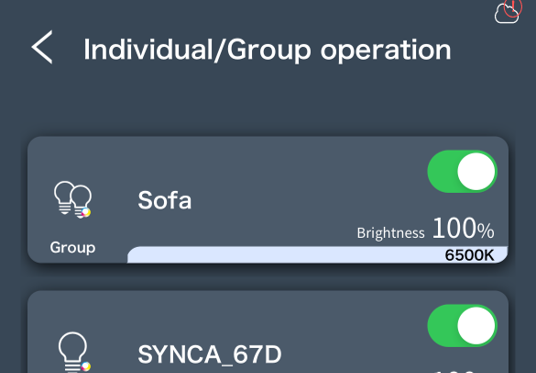Tap the Sofa Brightness 100% value
This screenshot has height=373, width=536.
(x=426, y=228)
